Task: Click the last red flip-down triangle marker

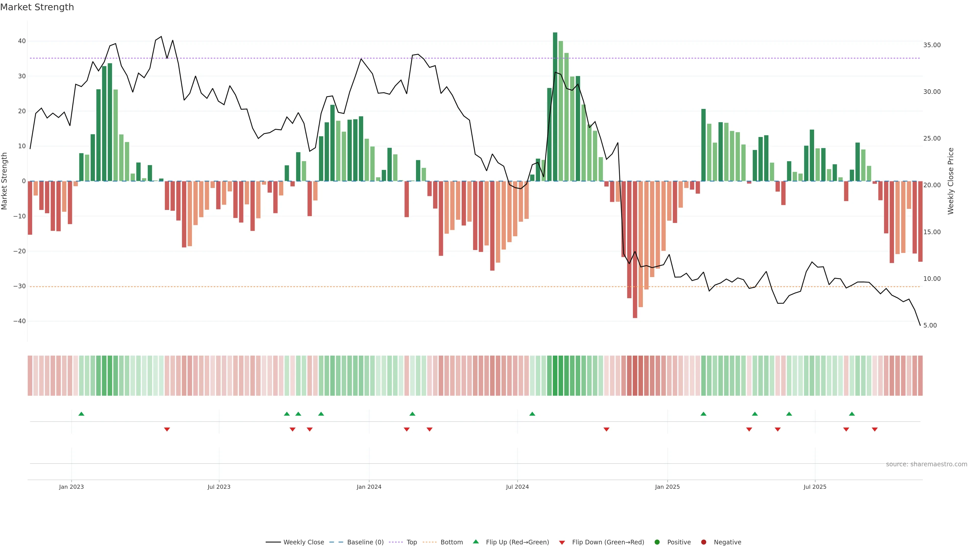Action: (x=875, y=429)
